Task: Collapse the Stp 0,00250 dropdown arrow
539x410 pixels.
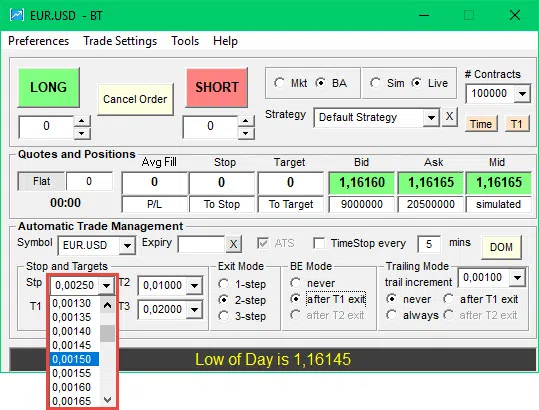Action: (106, 285)
